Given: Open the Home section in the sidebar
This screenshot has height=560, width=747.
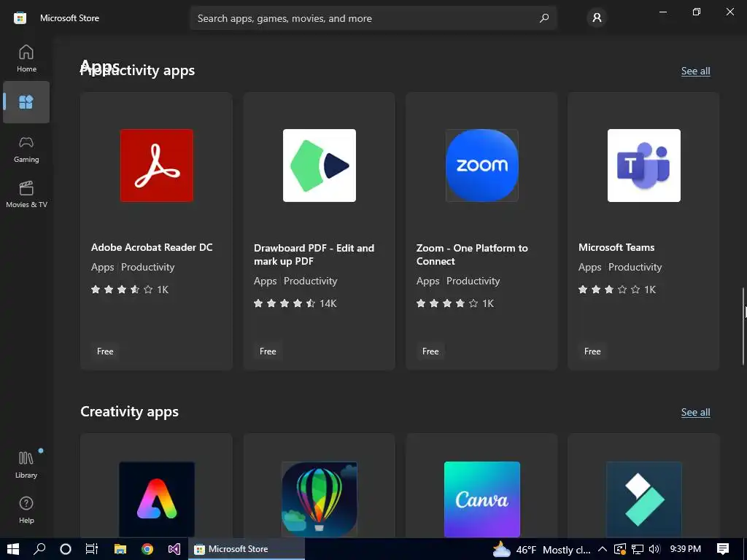Looking at the screenshot, I should (x=26, y=58).
